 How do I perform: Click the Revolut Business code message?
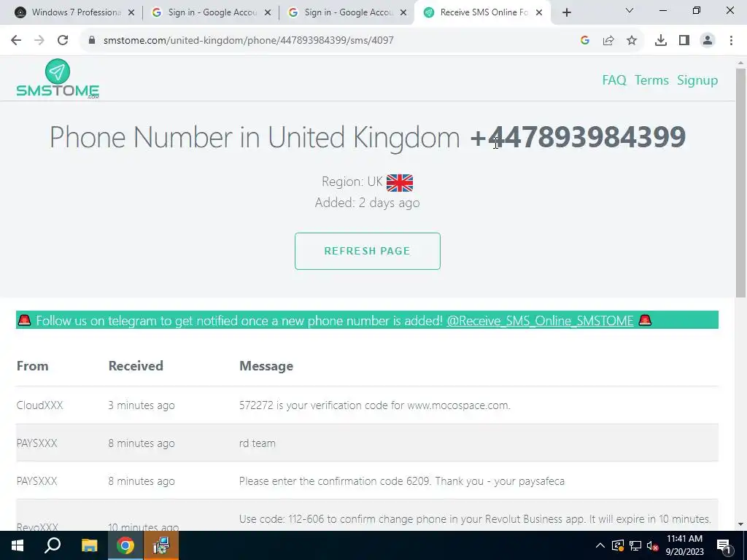[475, 519]
